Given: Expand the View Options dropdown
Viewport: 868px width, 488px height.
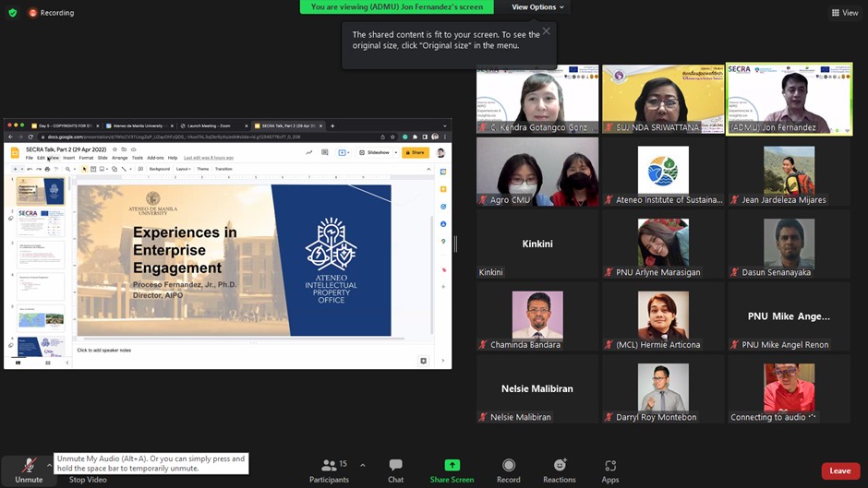Looking at the screenshot, I should click(537, 7).
